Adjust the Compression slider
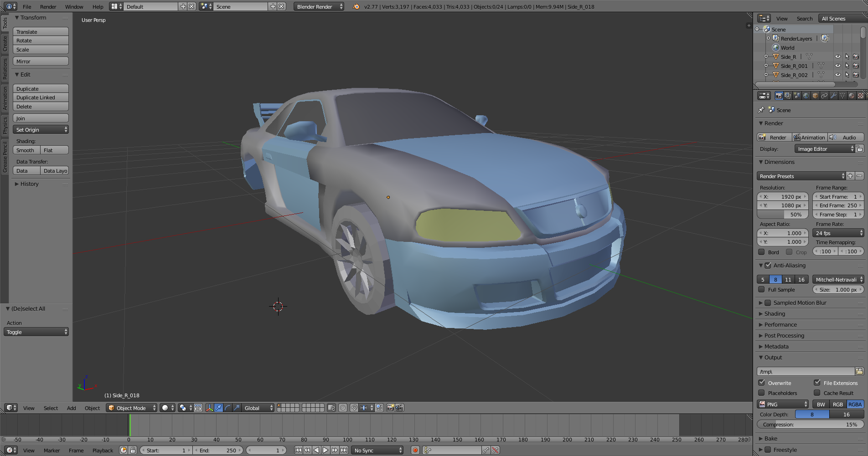The height and width of the screenshot is (456, 868). coord(810,425)
